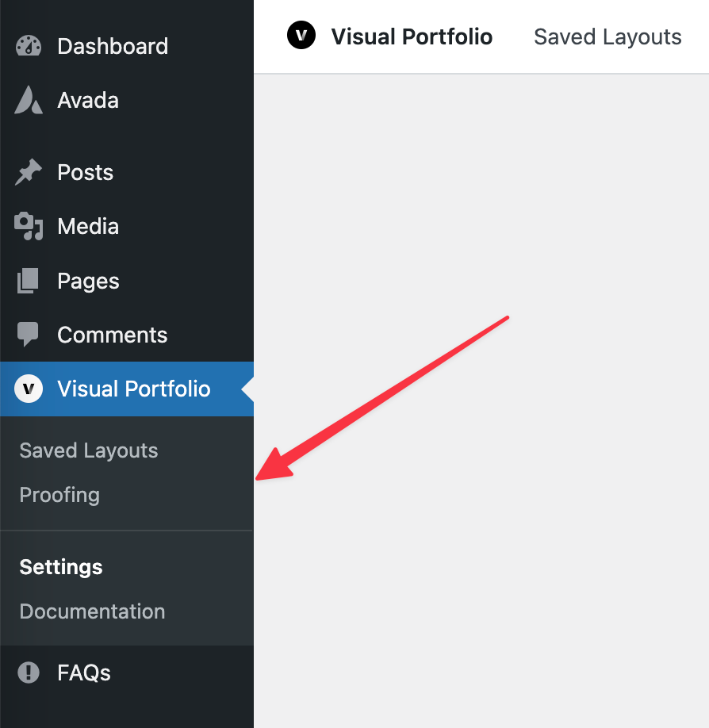Click the Posts pushpin icon

coord(29,172)
